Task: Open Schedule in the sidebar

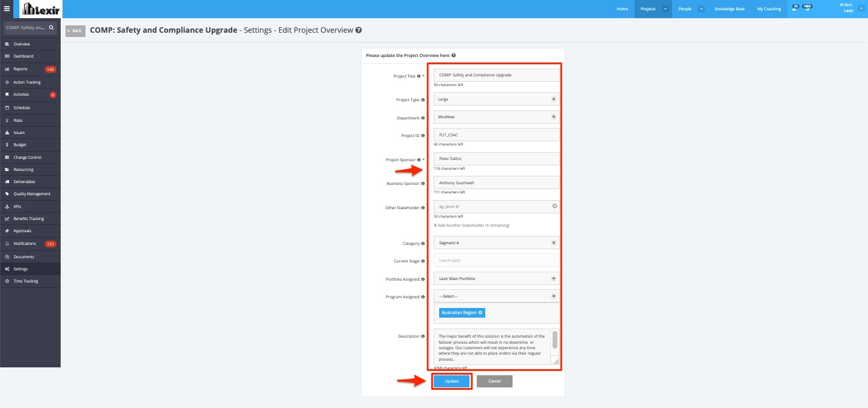Action: (x=30, y=108)
